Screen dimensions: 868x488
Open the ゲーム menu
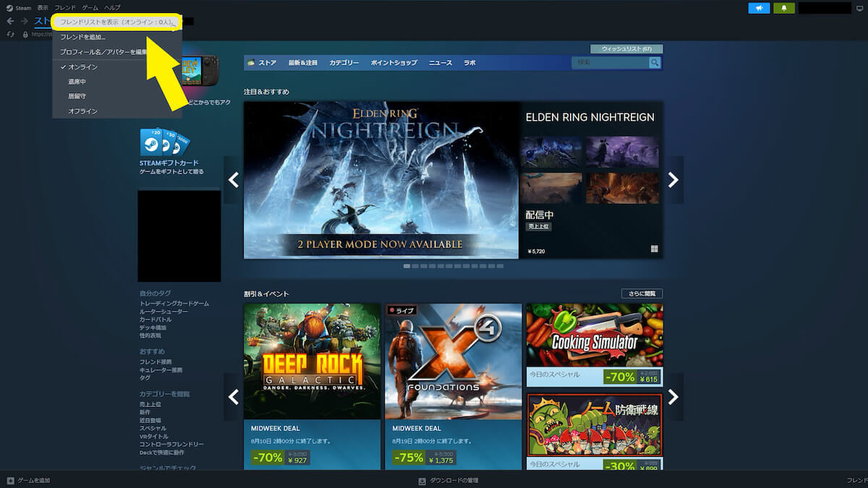[x=90, y=7]
